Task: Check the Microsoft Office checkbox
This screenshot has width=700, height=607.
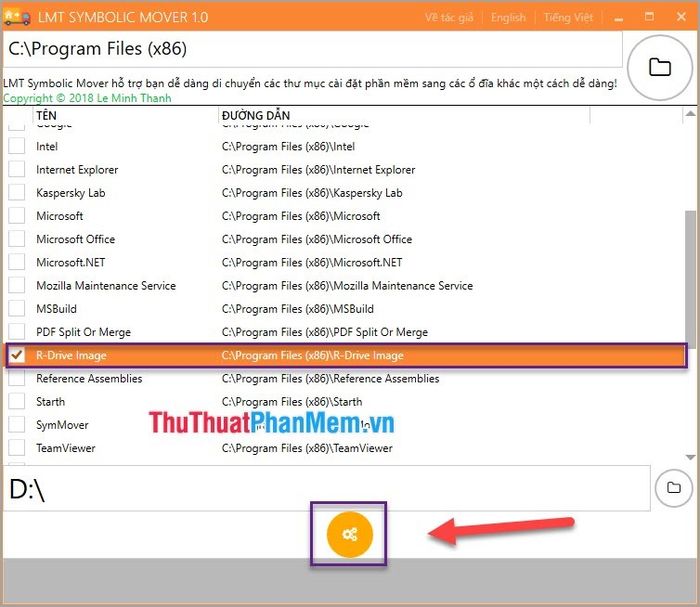Action: click(17, 239)
